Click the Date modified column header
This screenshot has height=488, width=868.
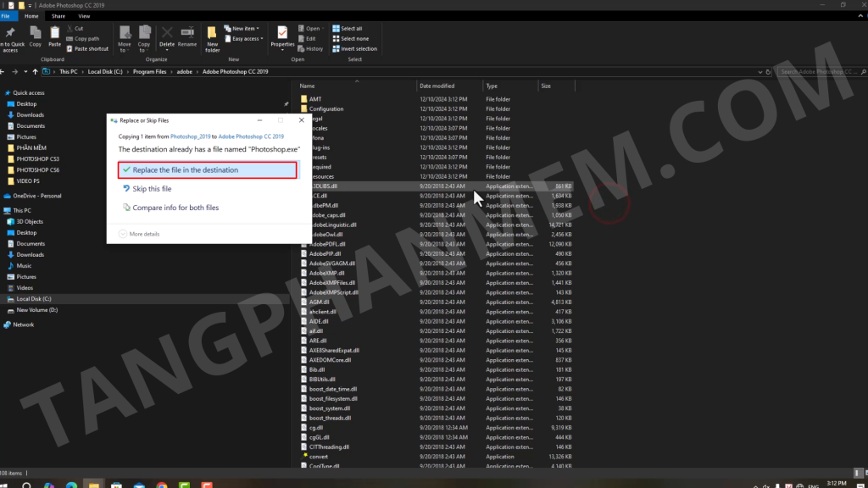point(437,86)
